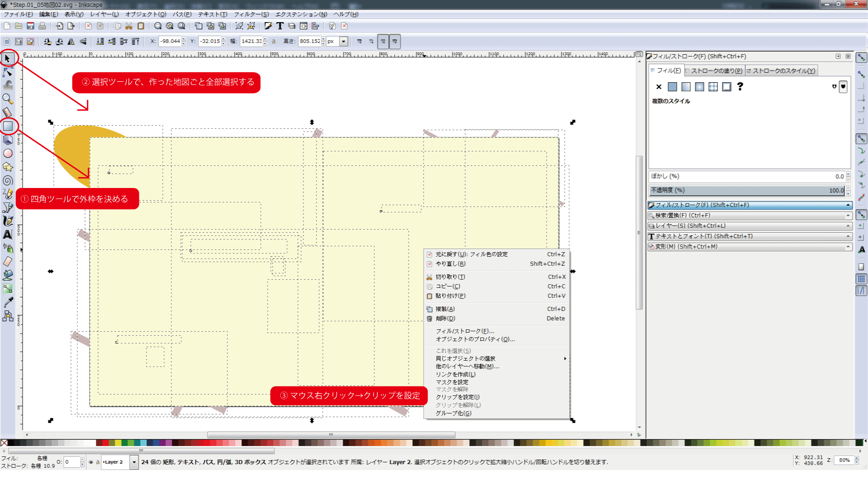Toggle width/height ratio lock
Screen dimensions: 868x479
pos(274,42)
